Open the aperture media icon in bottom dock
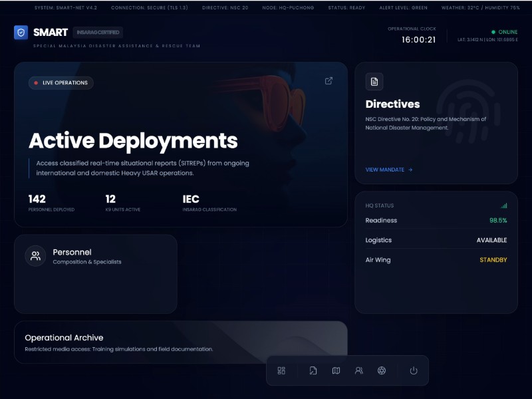 [382, 371]
